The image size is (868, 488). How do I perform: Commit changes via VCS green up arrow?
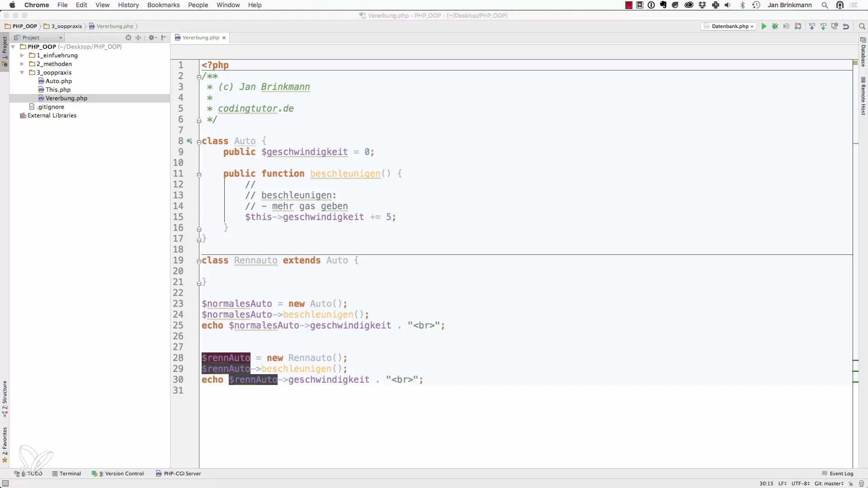tap(823, 26)
